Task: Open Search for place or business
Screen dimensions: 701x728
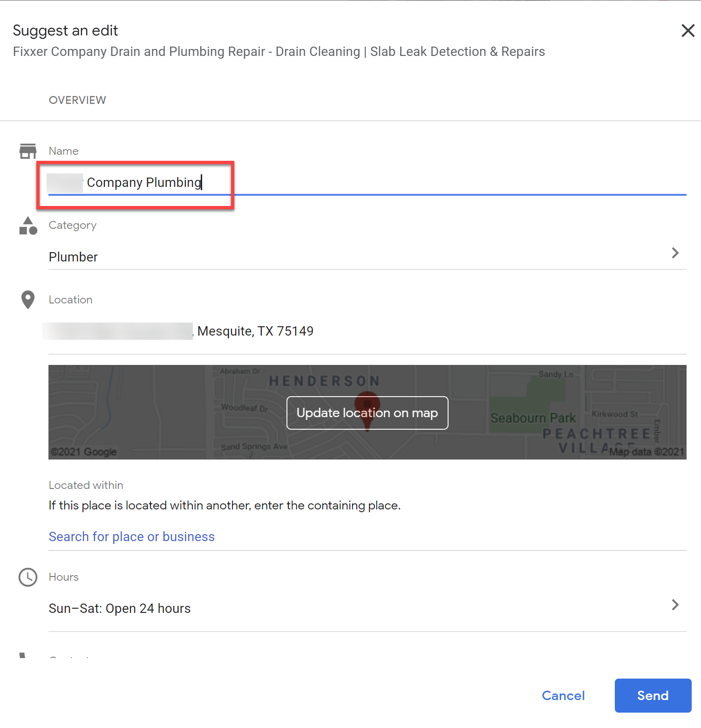Action: [x=131, y=536]
